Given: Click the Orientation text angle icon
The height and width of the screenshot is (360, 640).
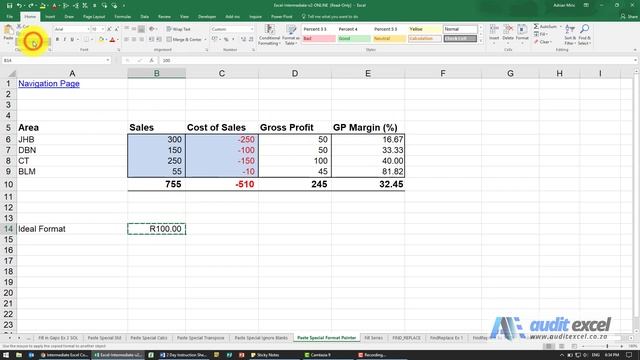Looking at the screenshot, I should (152, 29).
